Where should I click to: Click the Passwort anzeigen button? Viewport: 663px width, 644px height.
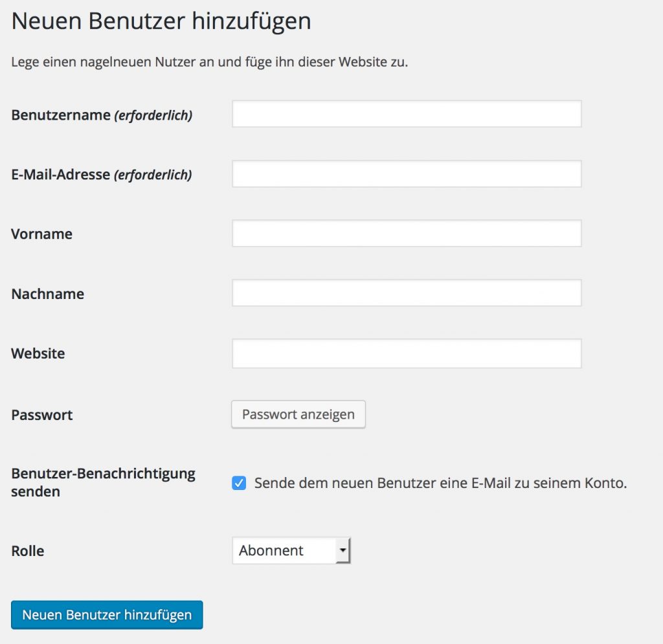[x=298, y=414]
